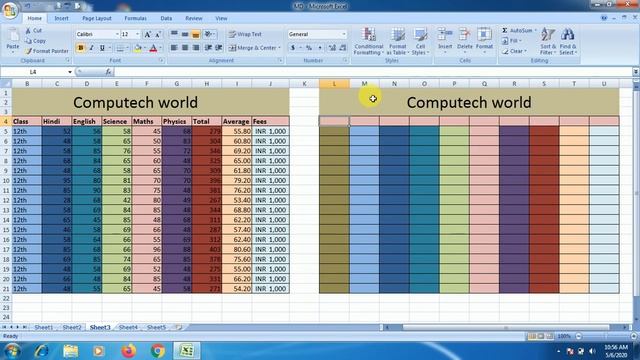Open the Data tab
The width and height of the screenshot is (640, 360).
[x=166, y=18]
